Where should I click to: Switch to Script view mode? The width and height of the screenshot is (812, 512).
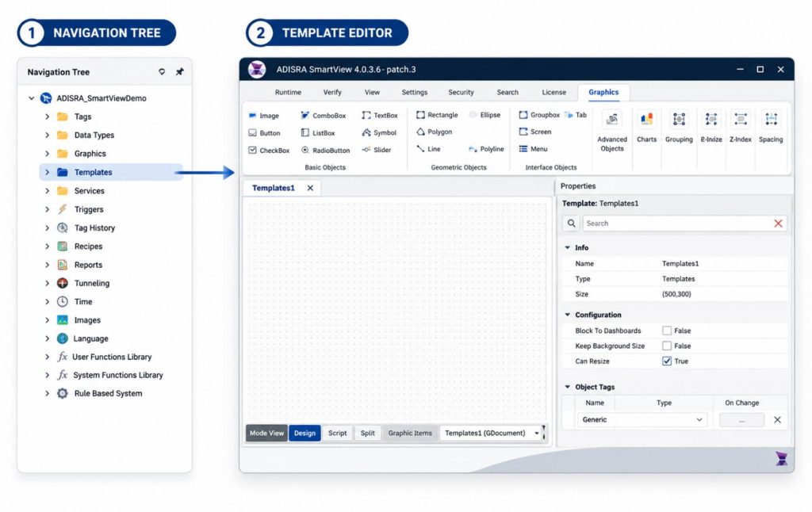tap(337, 434)
